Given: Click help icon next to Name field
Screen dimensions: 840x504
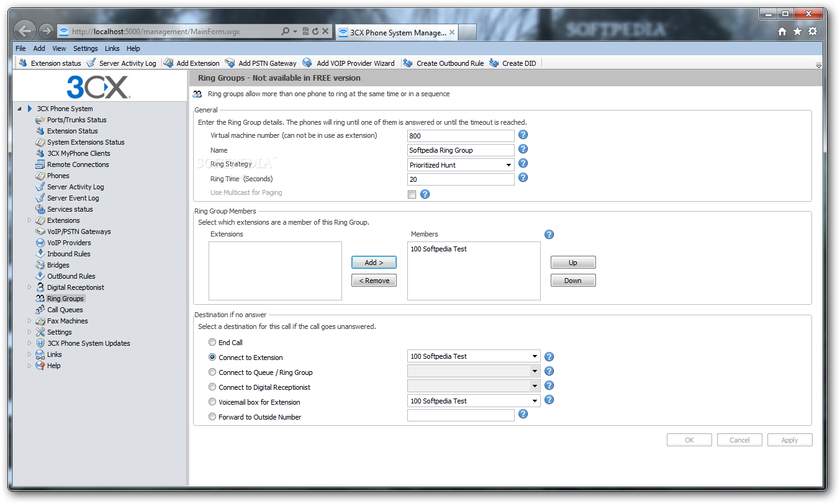Looking at the screenshot, I should 523,149.
